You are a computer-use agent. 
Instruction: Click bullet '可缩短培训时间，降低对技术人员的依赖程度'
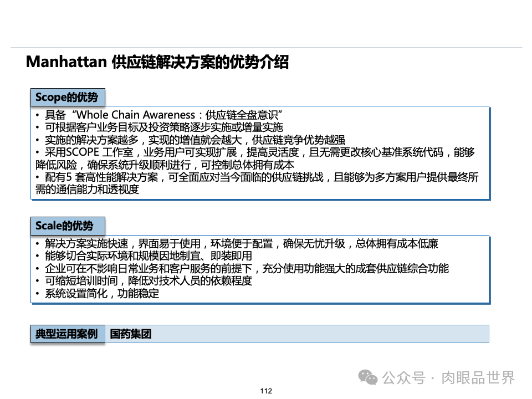click(144, 280)
